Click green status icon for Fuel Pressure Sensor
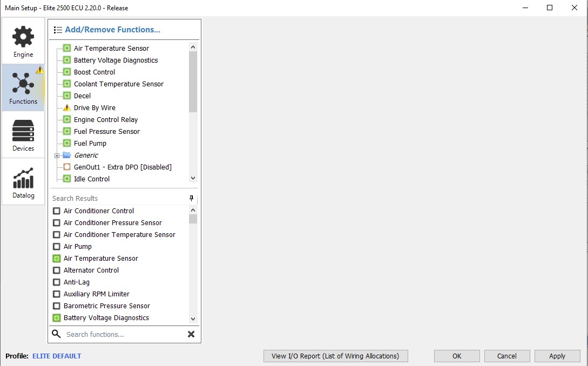Viewport: 588px width, 366px height. click(67, 131)
